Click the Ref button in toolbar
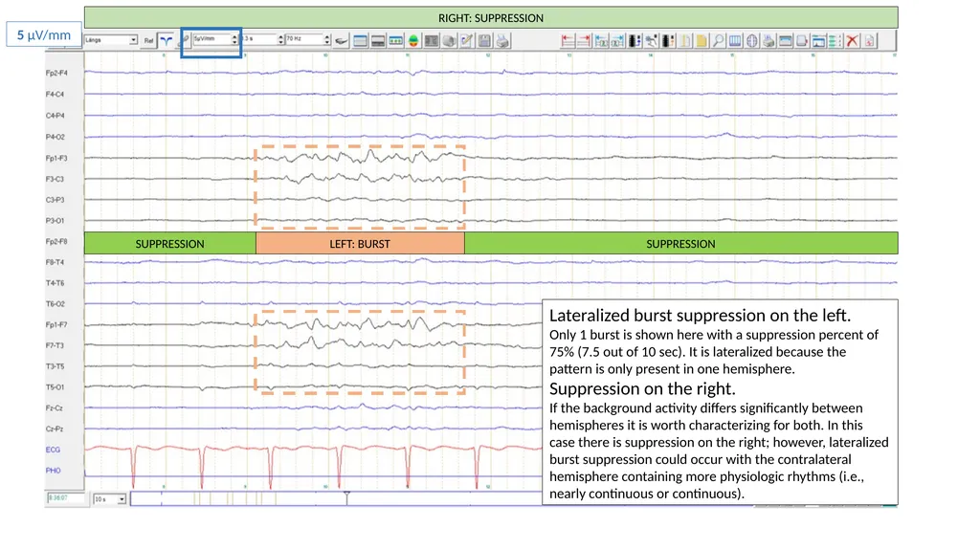This screenshot has width=980, height=550. click(x=148, y=40)
